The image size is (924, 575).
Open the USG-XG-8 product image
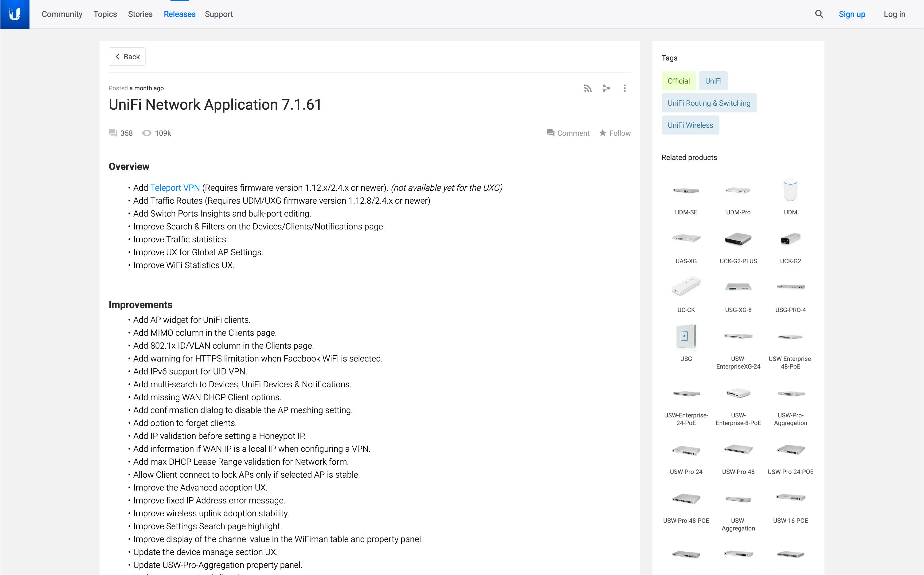pyautogui.click(x=738, y=287)
